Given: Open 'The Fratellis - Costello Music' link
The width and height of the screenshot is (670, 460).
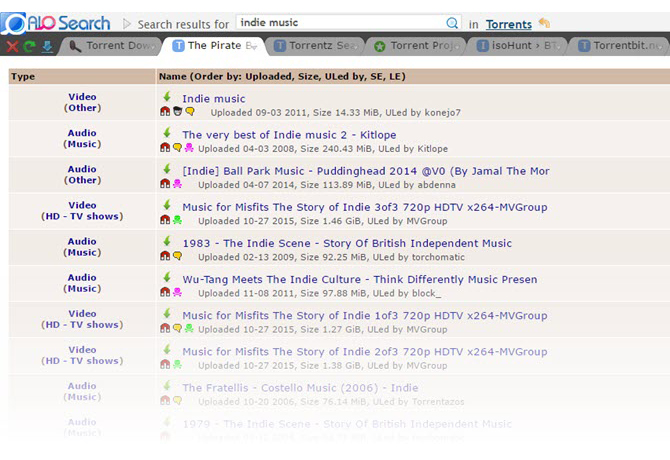Looking at the screenshot, I should point(300,388).
